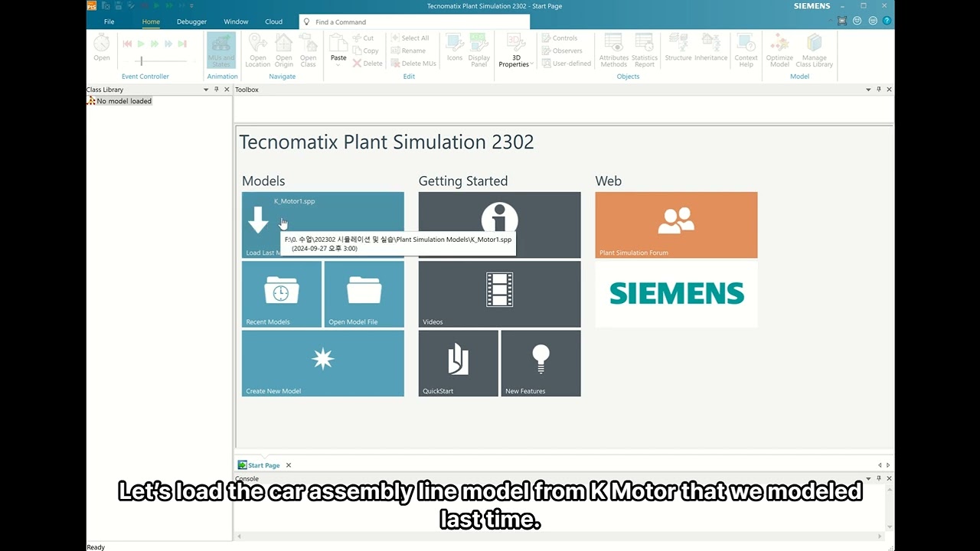Open the New Features lightbulb tile

[x=541, y=364]
